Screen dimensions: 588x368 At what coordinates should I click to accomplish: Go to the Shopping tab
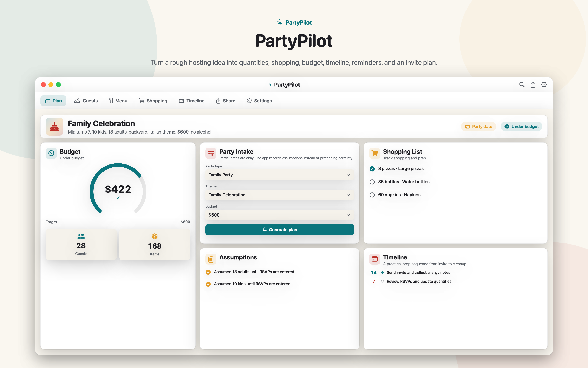[x=153, y=101]
